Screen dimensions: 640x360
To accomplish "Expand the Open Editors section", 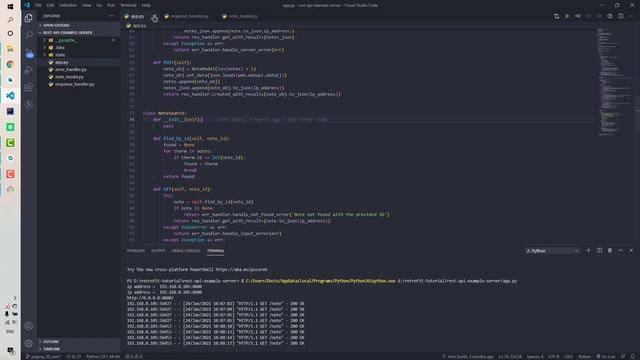I will (78, 25).
